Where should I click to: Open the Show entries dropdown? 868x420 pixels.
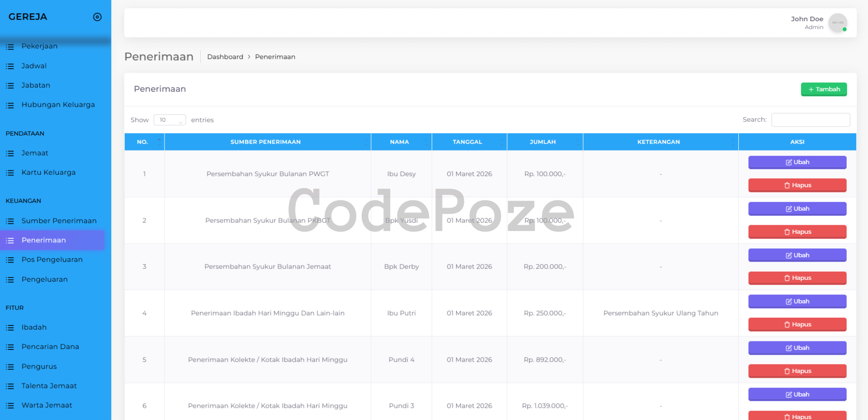(170, 120)
